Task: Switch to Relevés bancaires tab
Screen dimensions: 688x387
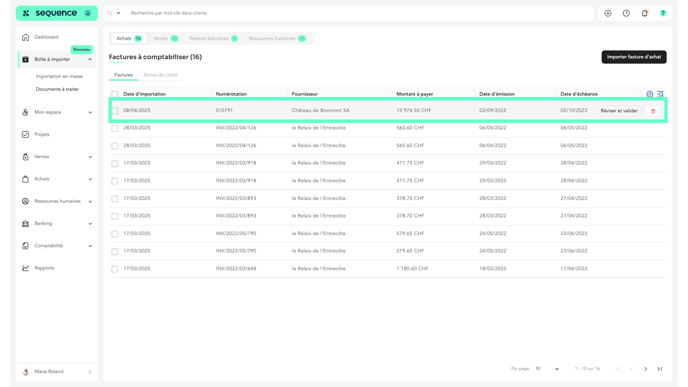Action: pyautogui.click(x=213, y=39)
